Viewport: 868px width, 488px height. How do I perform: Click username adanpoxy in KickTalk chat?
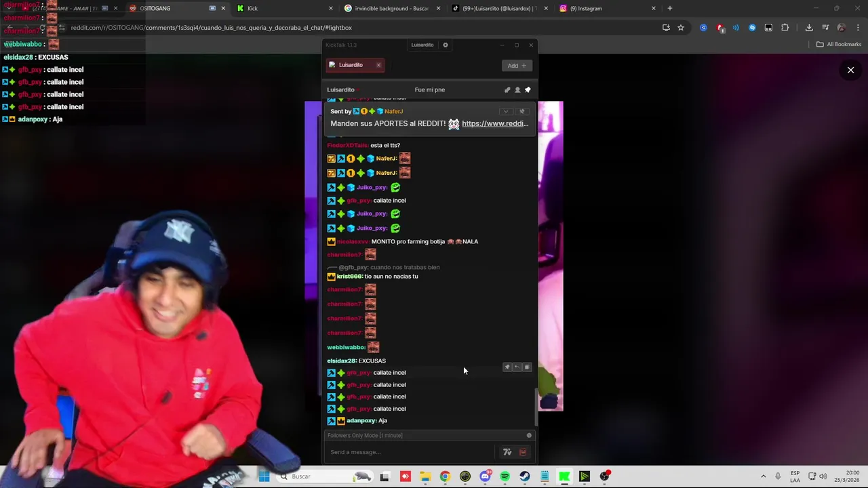click(361, 421)
